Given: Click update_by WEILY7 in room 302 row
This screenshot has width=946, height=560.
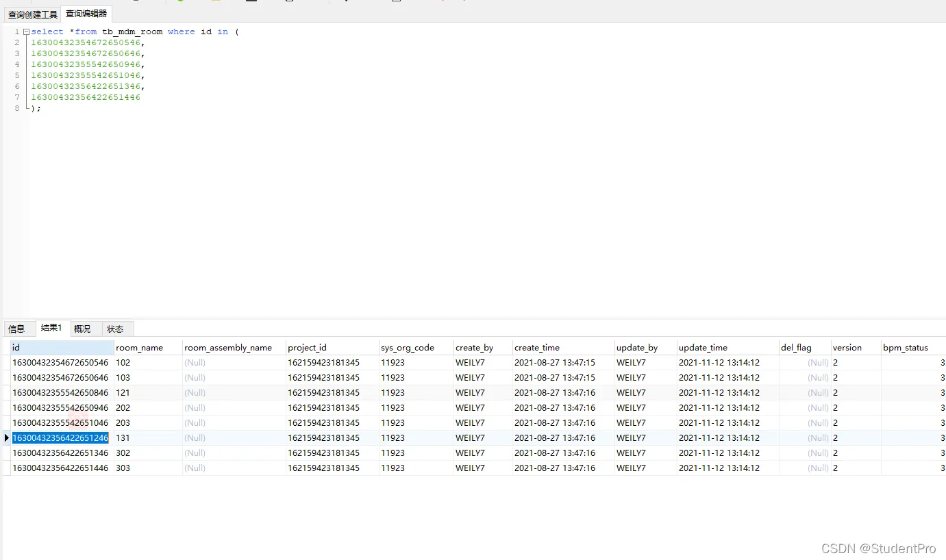Looking at the screenshot, I should click(x=645, y=453).
